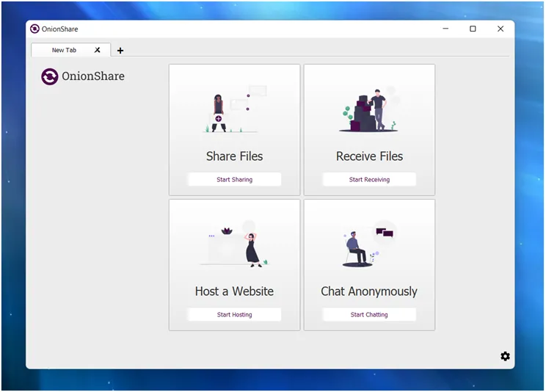546x392 pixels.
Task: Click the Start Chatting button
Action: tap(369, 315)
